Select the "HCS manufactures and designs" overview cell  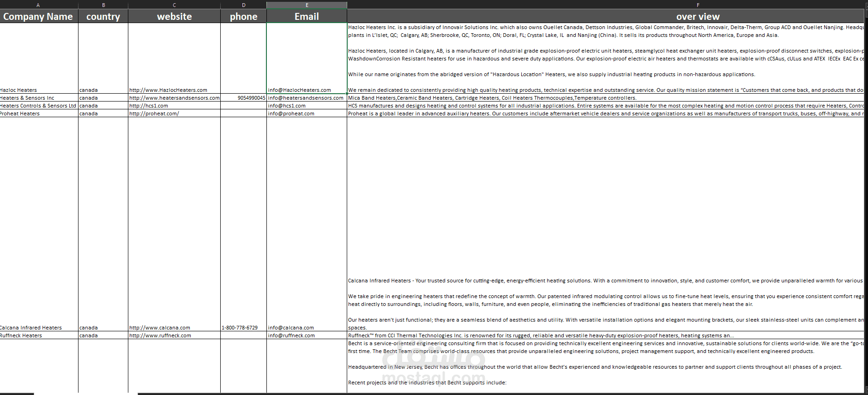point(605,106)
